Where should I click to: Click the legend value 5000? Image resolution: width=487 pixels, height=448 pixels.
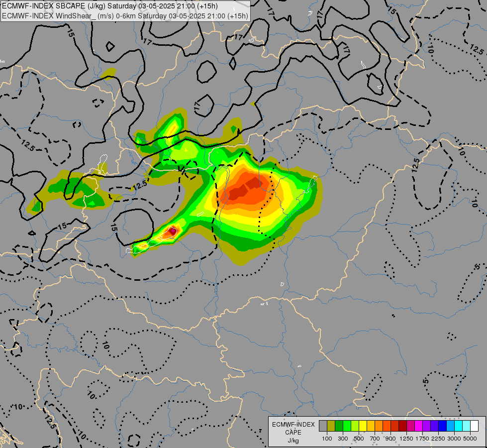point(470,439)
